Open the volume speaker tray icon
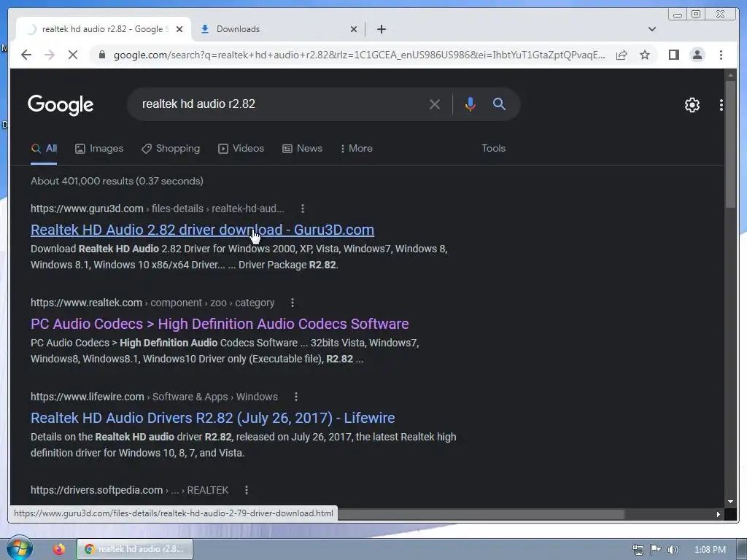Screen dimensions: 747x560 (x=673, y=550)
